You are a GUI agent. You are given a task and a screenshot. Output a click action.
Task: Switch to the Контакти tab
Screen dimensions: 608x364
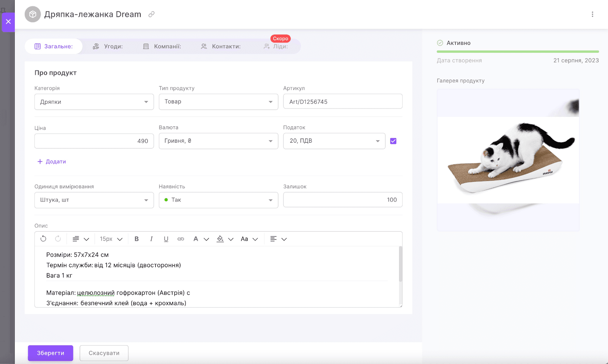[221, 46]
